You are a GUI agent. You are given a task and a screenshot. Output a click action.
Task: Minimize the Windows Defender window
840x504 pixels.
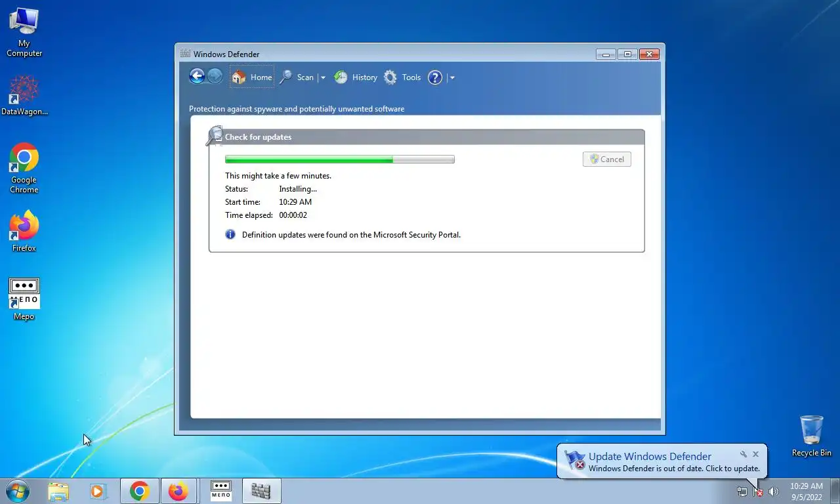click(605, 54)
